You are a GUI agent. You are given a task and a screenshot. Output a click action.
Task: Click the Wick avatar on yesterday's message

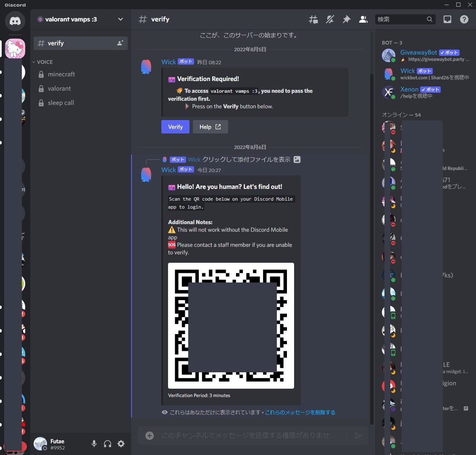tap(146, 67)
